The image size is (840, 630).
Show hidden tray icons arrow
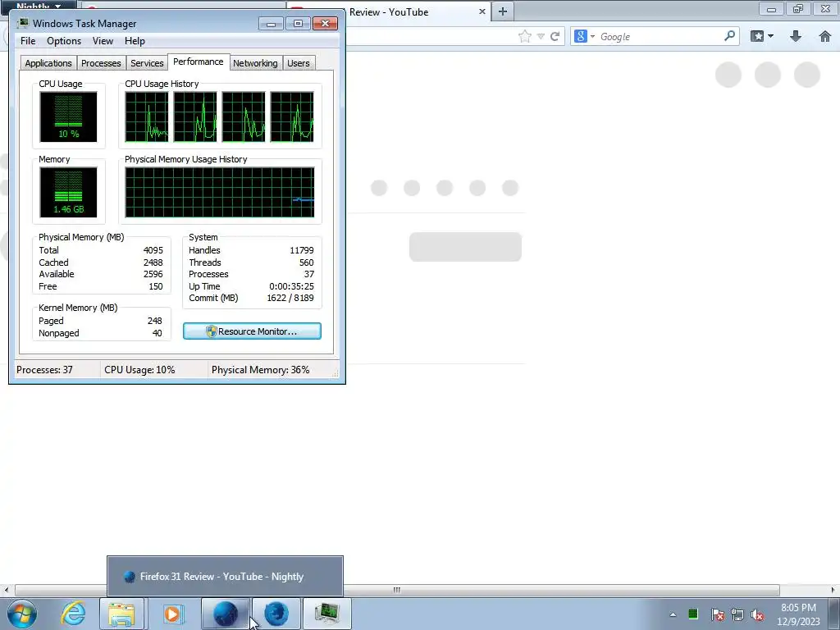point(673,614)
